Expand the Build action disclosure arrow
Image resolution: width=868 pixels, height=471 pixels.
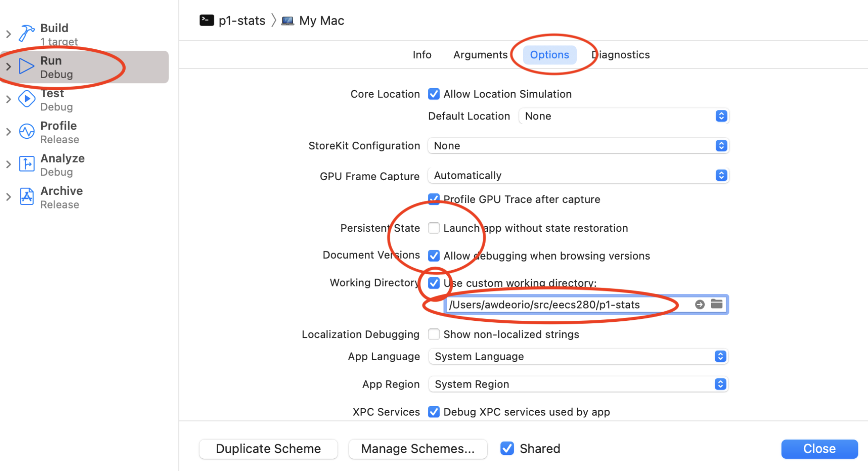coord(9,34)
